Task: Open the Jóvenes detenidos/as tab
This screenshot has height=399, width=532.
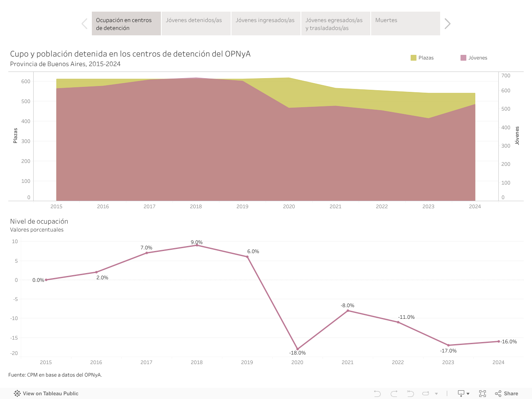Action: 196,24
